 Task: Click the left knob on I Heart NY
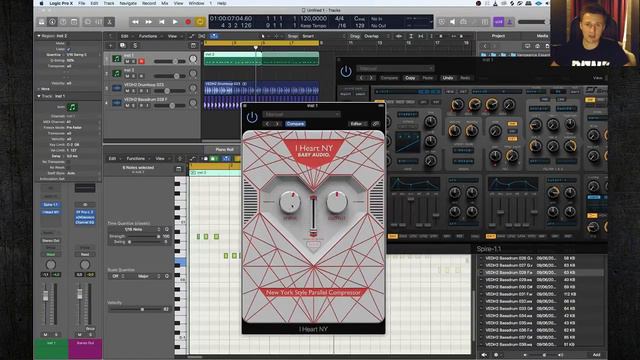coord(290,202)
